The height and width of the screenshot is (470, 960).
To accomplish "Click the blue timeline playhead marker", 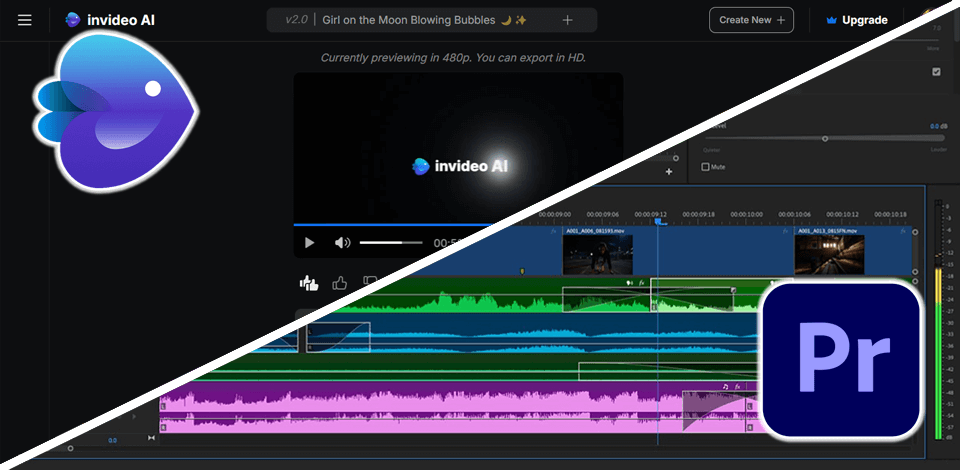I will [x=659, y=221].
